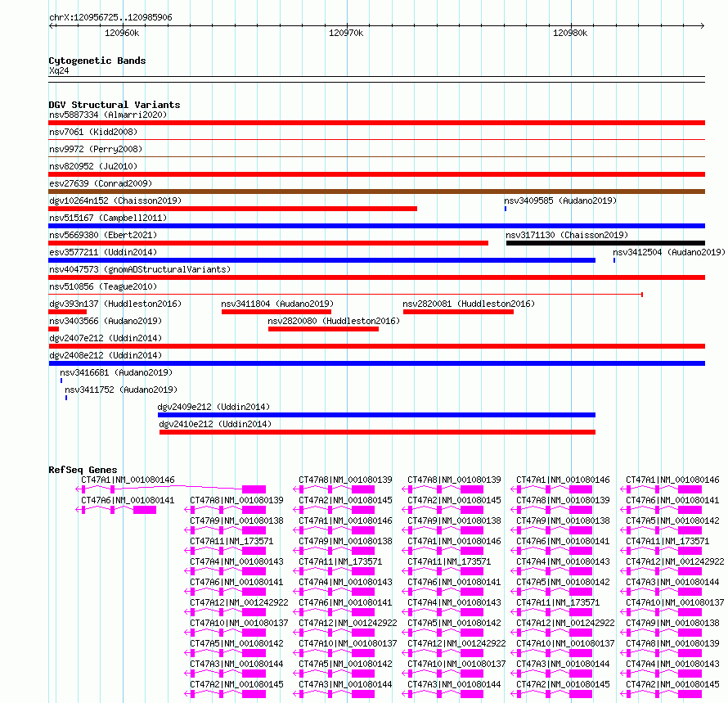The height and width of the screenshot is (703, 728).
Task: Select the Cytogenetic Bands track heading
Action: click(97, 61)
